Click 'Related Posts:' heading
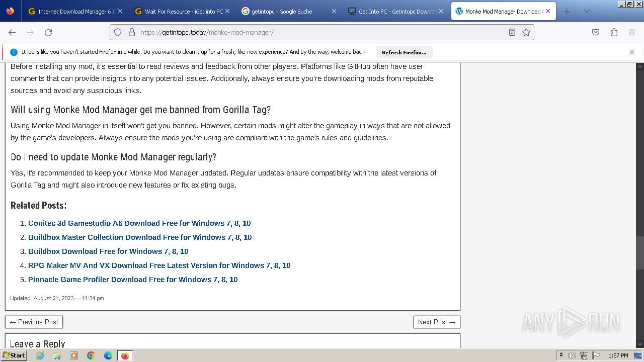The width and height of the screenshot is (644, 362). point(38,205)
